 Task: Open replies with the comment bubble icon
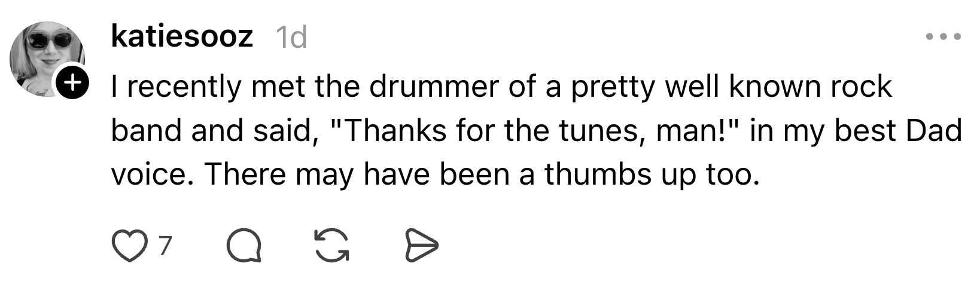[244, 247]
